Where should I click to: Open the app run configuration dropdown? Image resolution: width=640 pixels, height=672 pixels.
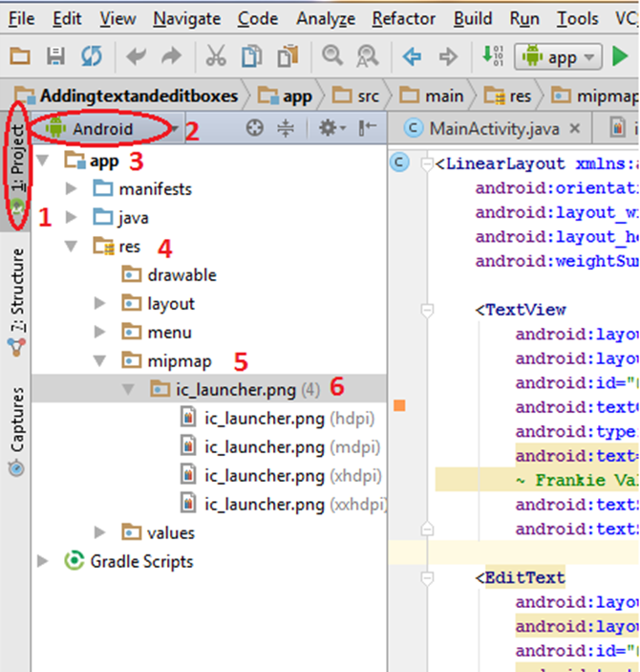click(x=558, y=56)
